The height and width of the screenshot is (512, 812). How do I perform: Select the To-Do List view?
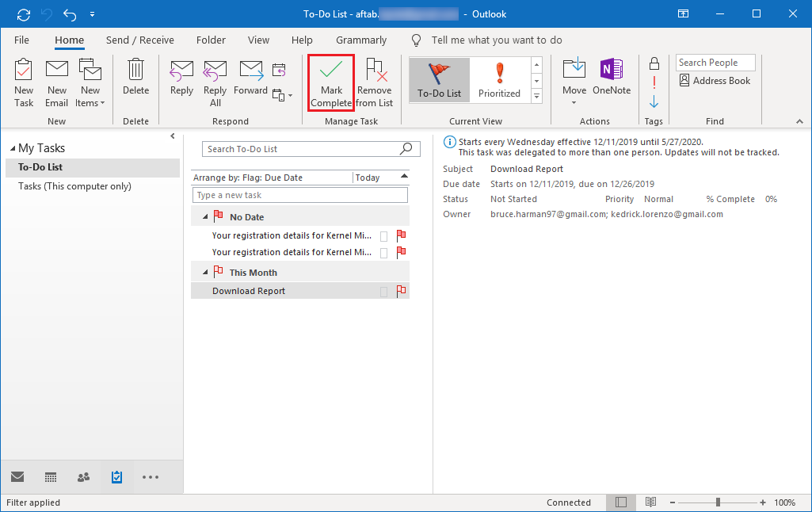439,80
